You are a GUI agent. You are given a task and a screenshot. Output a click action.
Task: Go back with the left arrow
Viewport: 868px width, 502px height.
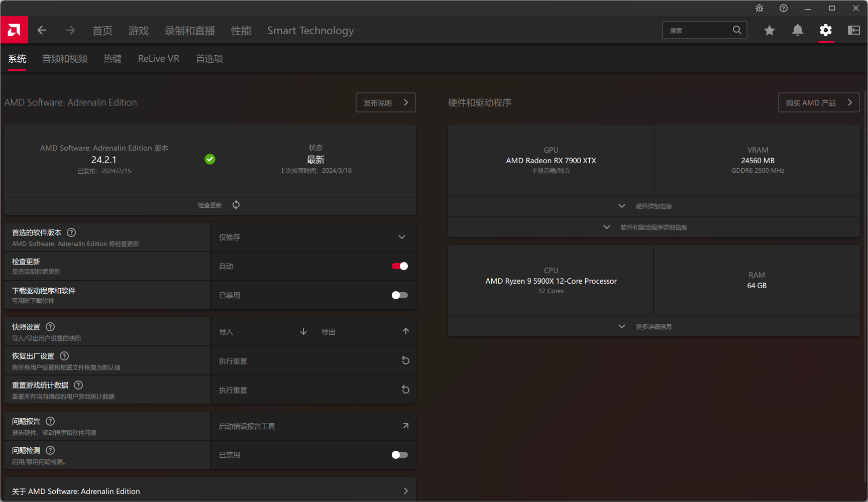click(x=42, y=30)
